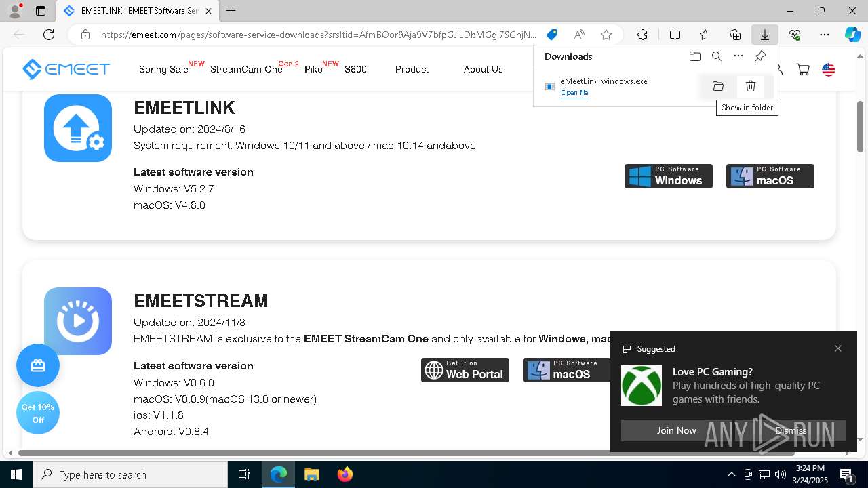
Task: Pin the Downloads panel
Action: tap(760, 56)
